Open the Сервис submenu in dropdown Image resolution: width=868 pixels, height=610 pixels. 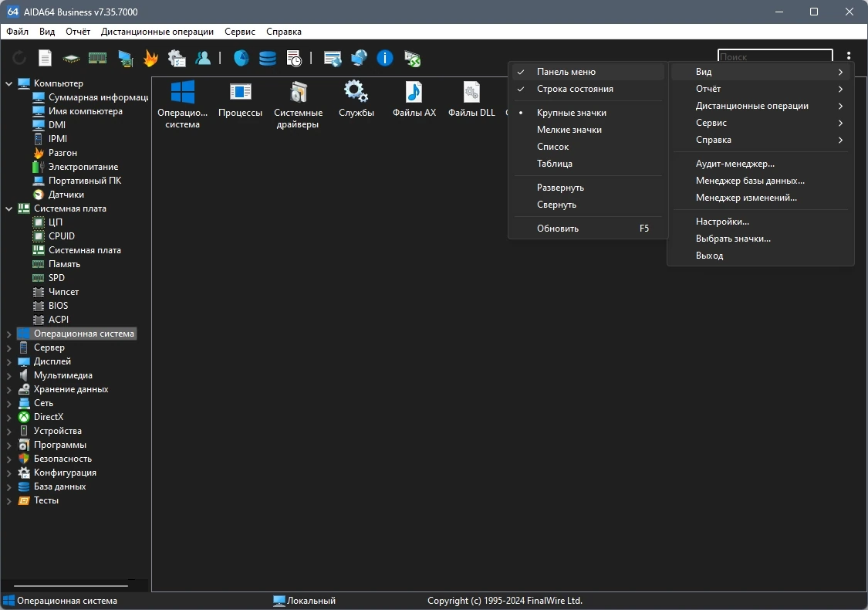(761, 123)
